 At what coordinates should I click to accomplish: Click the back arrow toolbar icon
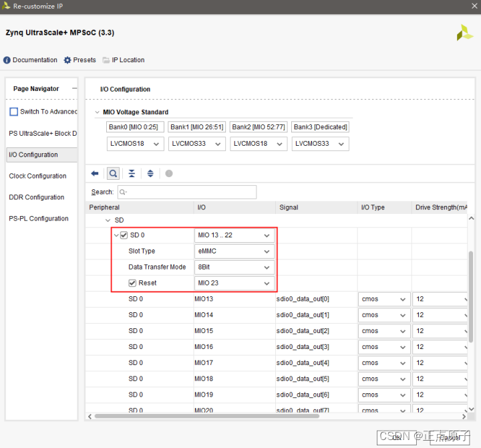click(x=95, y=174)
